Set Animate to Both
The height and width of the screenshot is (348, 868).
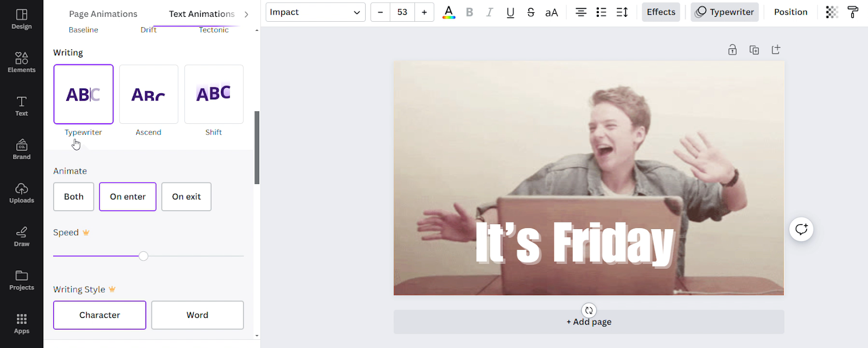74,197
